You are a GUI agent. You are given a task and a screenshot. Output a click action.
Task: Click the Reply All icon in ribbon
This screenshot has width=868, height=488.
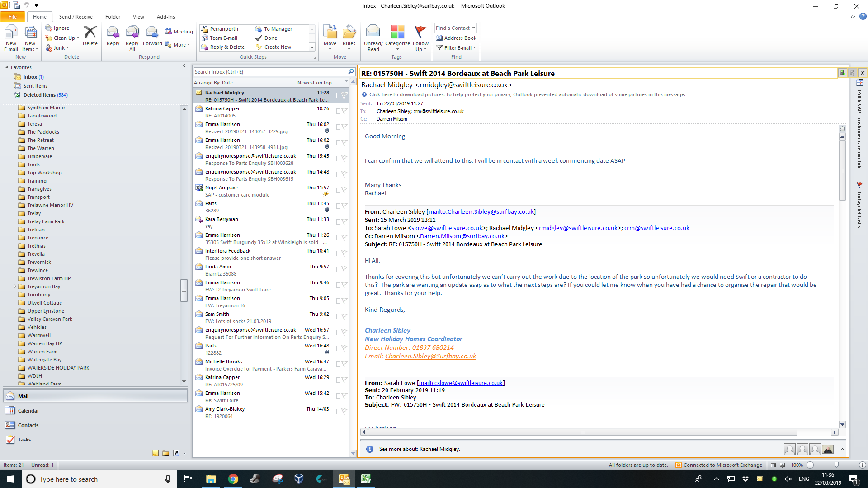[132, 33]
